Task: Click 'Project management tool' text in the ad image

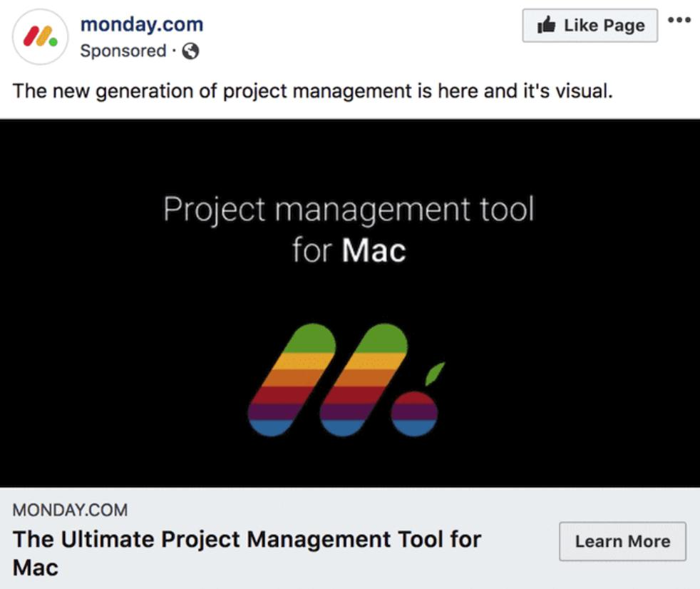Action: 349,209
